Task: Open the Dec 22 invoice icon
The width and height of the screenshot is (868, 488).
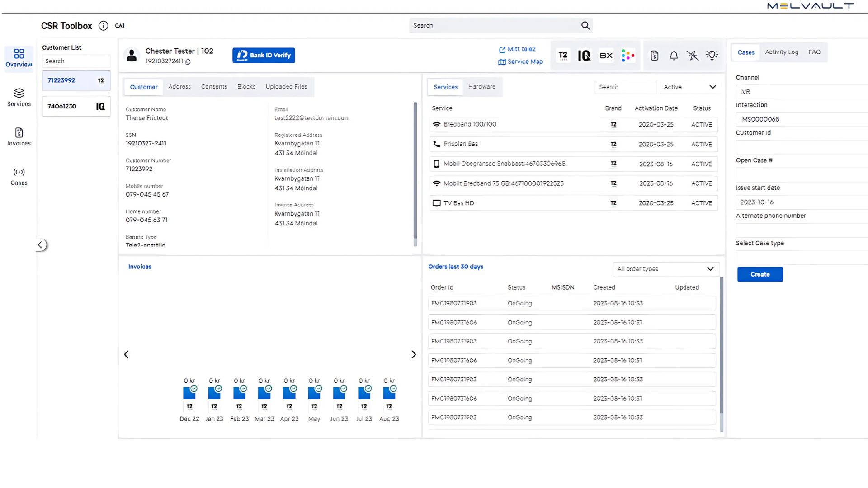Action: tap(189, 393)
